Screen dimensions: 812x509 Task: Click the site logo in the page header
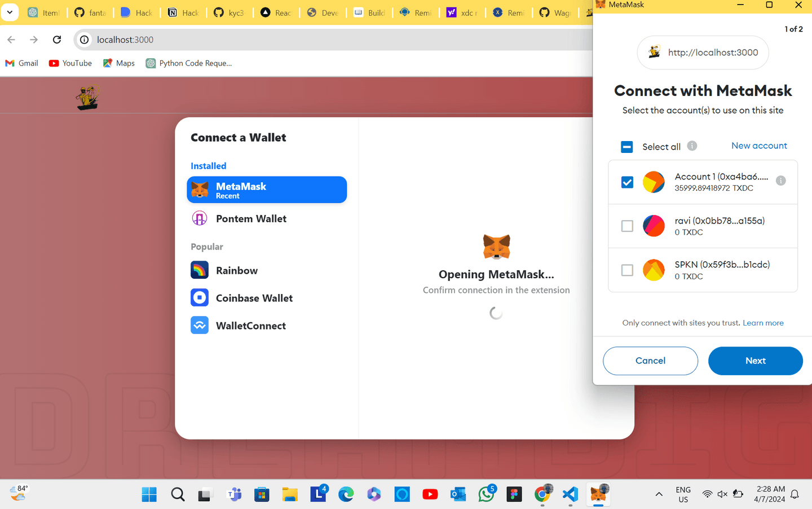click(88, 96)
